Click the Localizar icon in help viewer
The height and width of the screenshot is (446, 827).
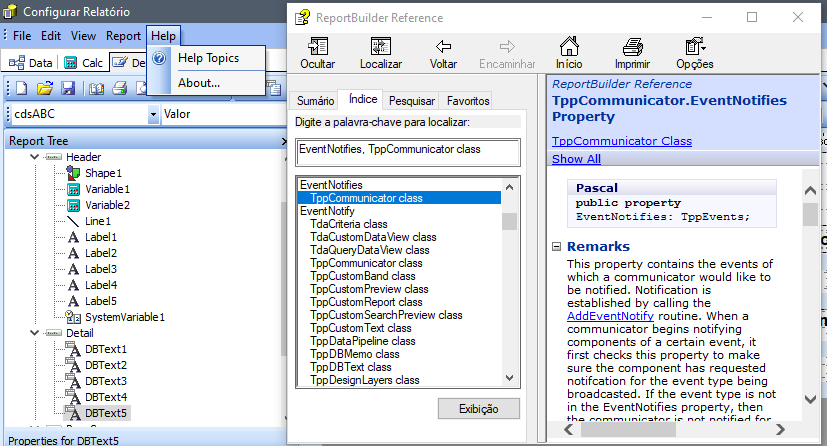[x=380, y=53]
